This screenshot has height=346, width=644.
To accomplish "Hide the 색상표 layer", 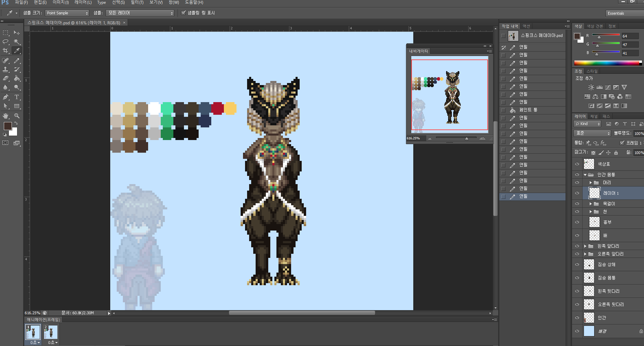I will [577, 164].
